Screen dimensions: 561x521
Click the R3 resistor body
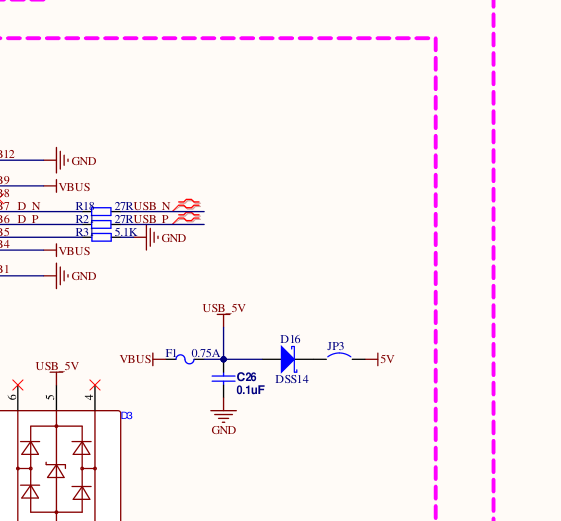coord(102,237)
